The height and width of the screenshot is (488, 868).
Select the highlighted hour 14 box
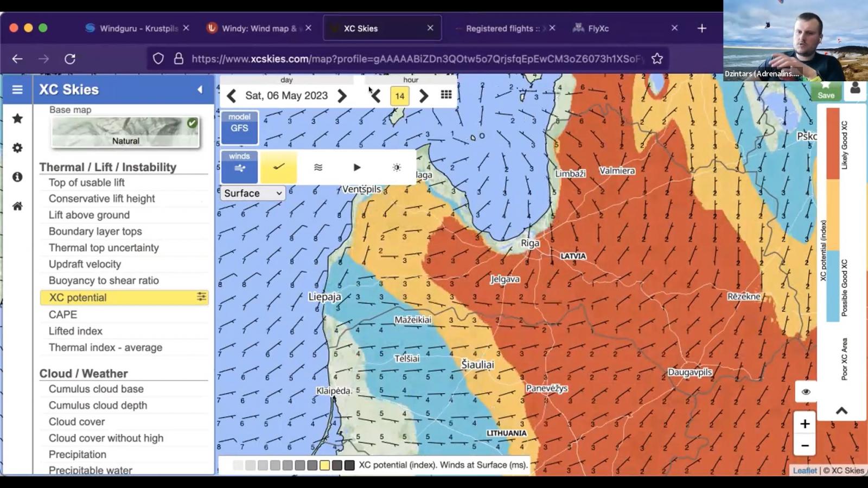click(x=400, y=96)
